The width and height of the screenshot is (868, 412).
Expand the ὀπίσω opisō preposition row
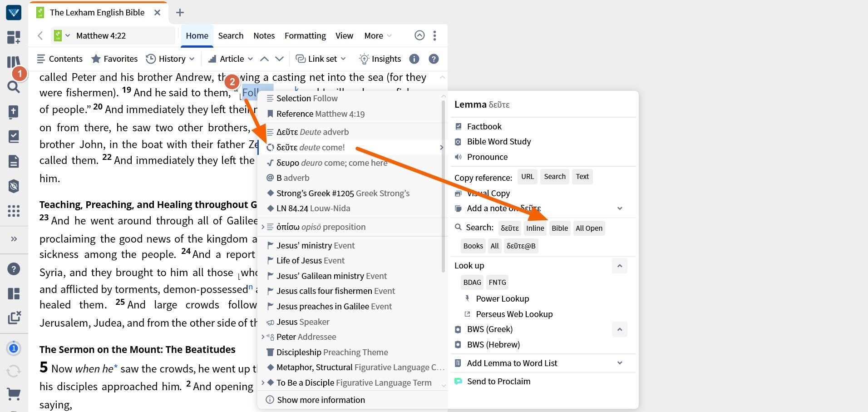click(263, 227)
